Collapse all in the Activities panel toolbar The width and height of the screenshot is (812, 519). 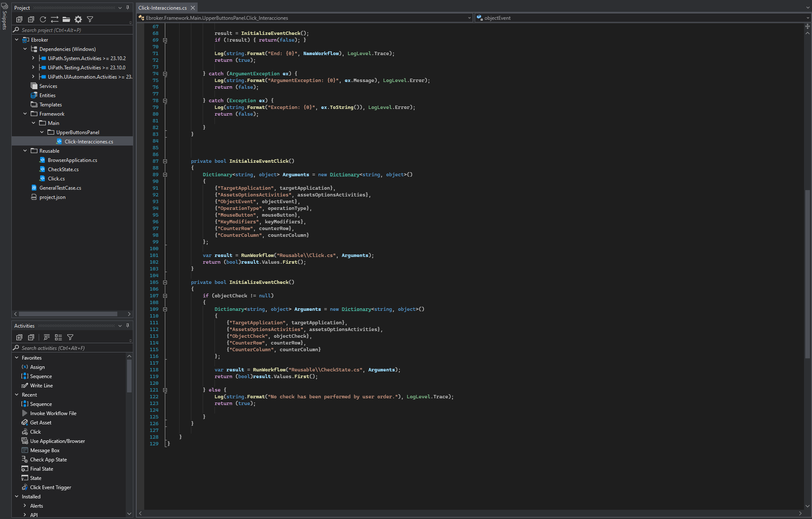[31, 337]
